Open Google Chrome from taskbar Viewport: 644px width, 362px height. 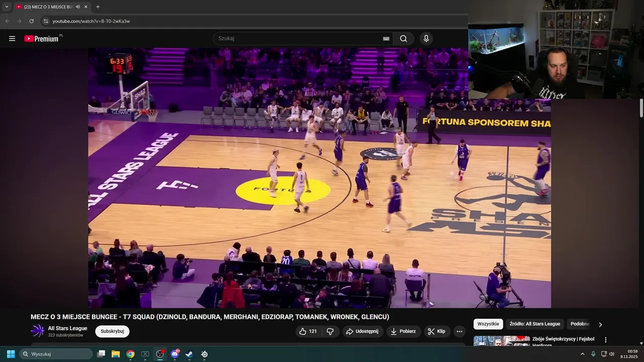tap(130, 354)
